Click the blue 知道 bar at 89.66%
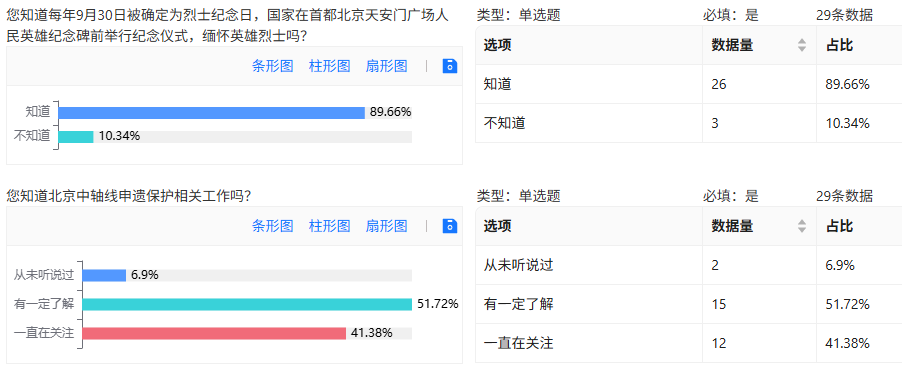 [x=212, y=113]
